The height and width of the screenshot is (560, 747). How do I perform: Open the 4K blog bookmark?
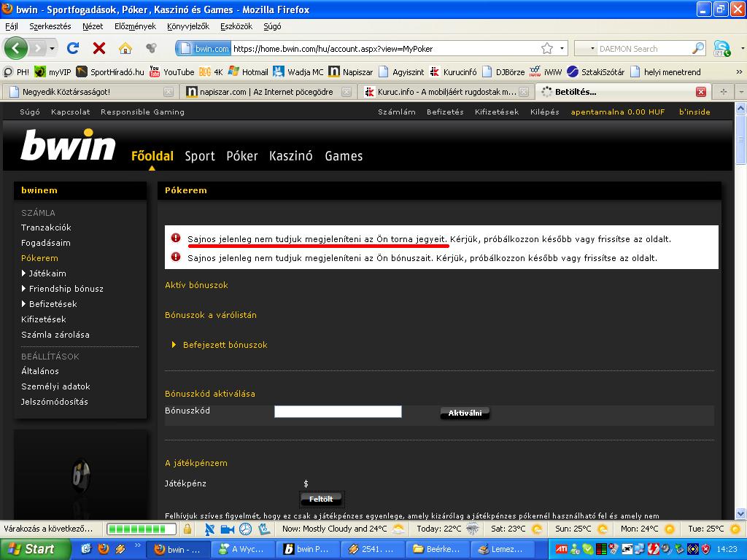point(211,72)
